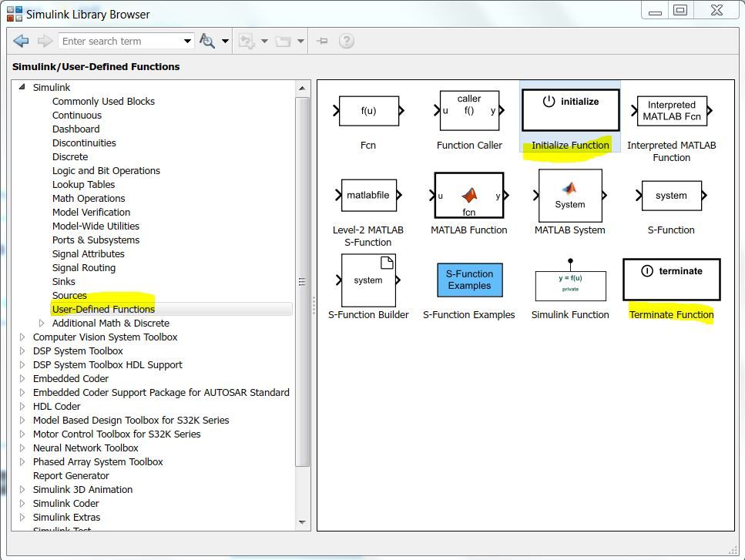Screen dimensions: 745x560
Task: Select the Fcn block
Action: click(368, 111)
